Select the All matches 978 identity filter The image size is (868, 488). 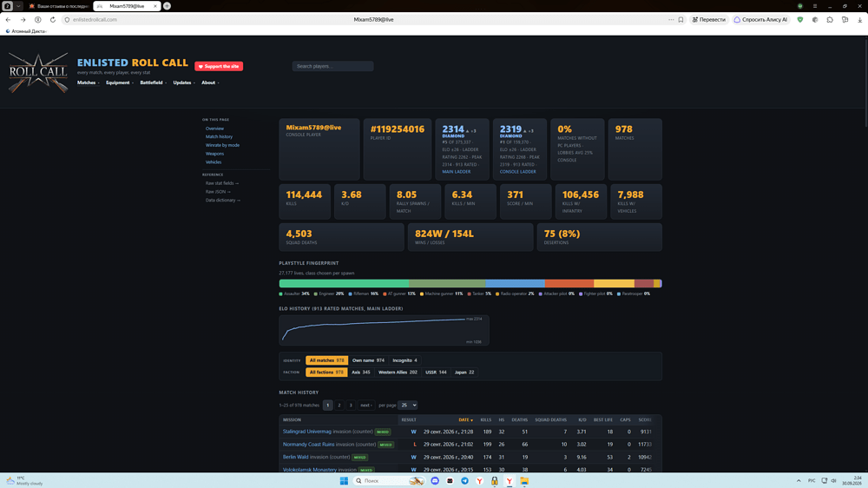[326, 360]
